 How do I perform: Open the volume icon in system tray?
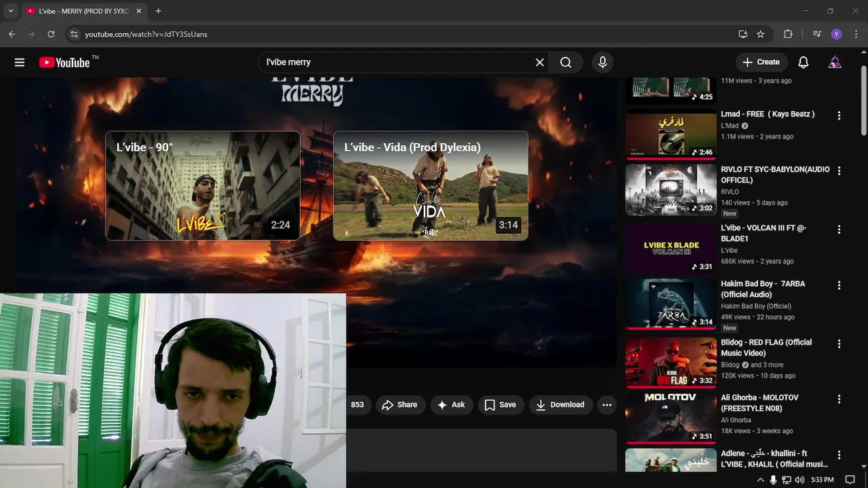tap(800, 480)
